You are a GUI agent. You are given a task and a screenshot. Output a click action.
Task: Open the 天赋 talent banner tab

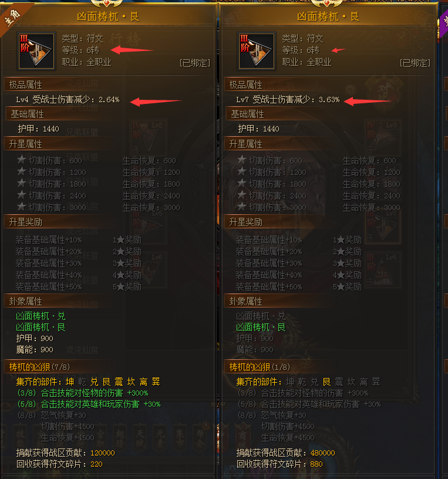pyautogui.click(x=140, y=438)
